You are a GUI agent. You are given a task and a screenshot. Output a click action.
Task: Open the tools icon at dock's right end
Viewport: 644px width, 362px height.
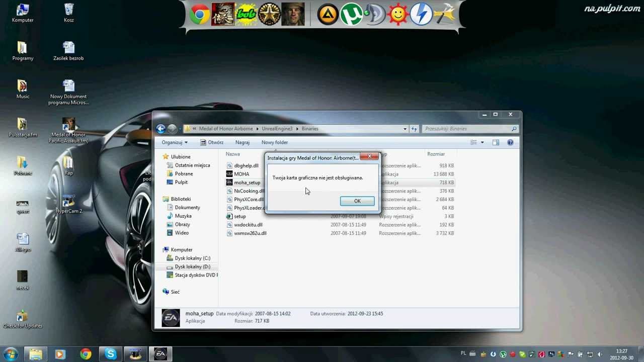[x=444, y=15]
